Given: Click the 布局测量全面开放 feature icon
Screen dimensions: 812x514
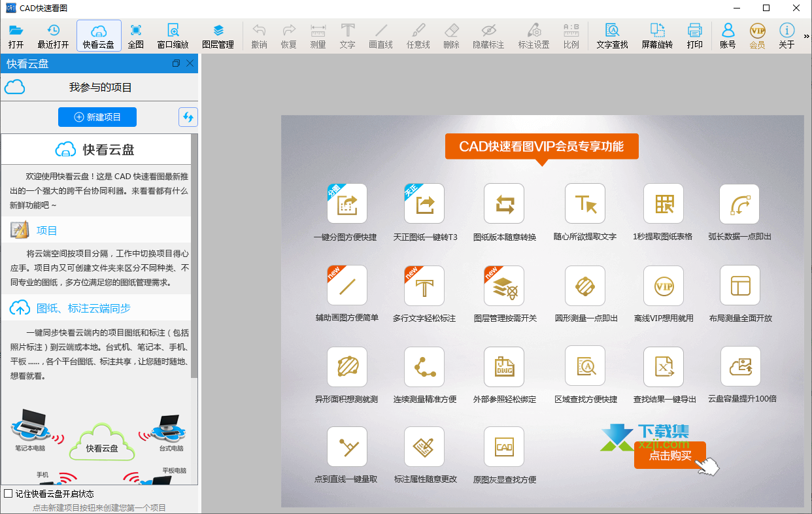Looking at the screenshot, I should (740, 285).
